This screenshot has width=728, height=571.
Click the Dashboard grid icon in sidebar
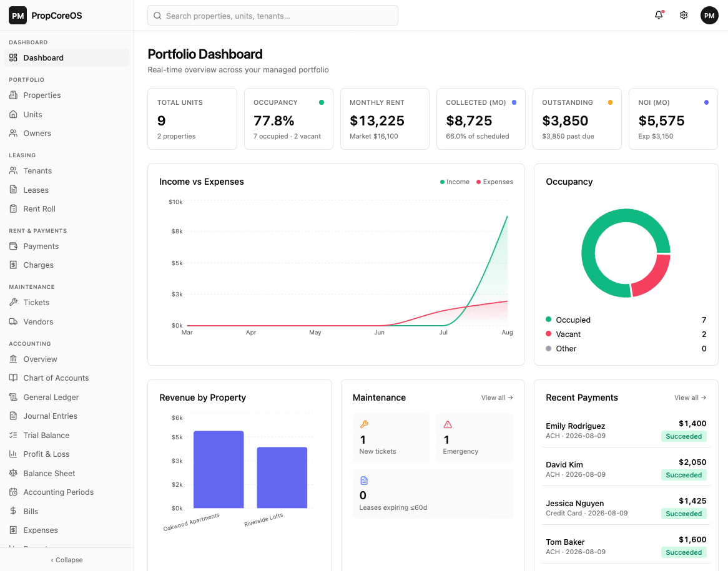14,57
